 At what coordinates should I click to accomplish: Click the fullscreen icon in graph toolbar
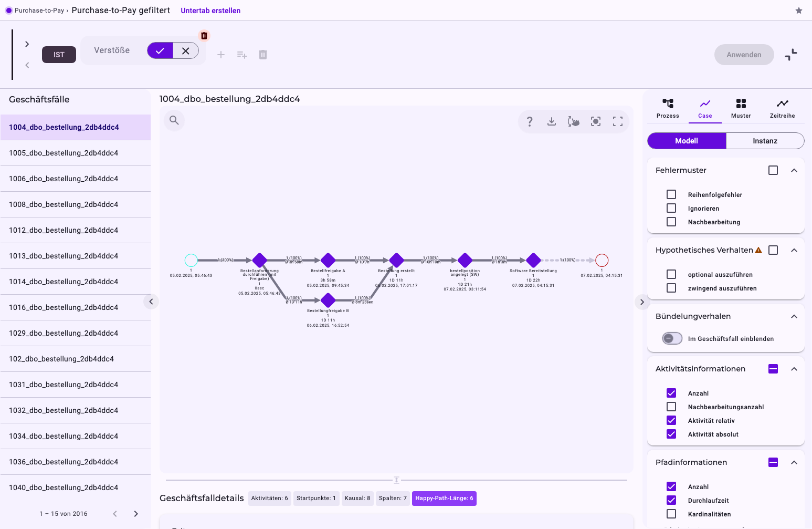(618, 121)
